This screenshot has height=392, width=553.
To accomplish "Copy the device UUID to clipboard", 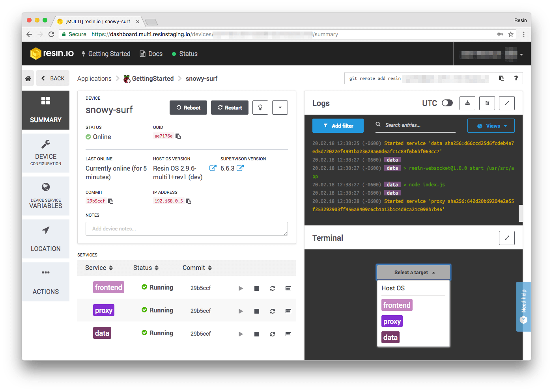I will click(178, 136).
